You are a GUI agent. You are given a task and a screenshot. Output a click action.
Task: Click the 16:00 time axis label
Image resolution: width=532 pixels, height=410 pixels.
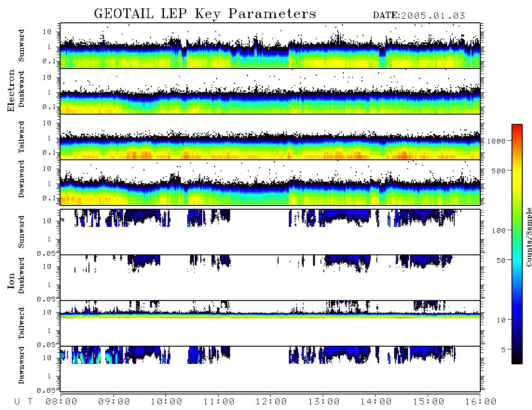click(x=481, y=402)
